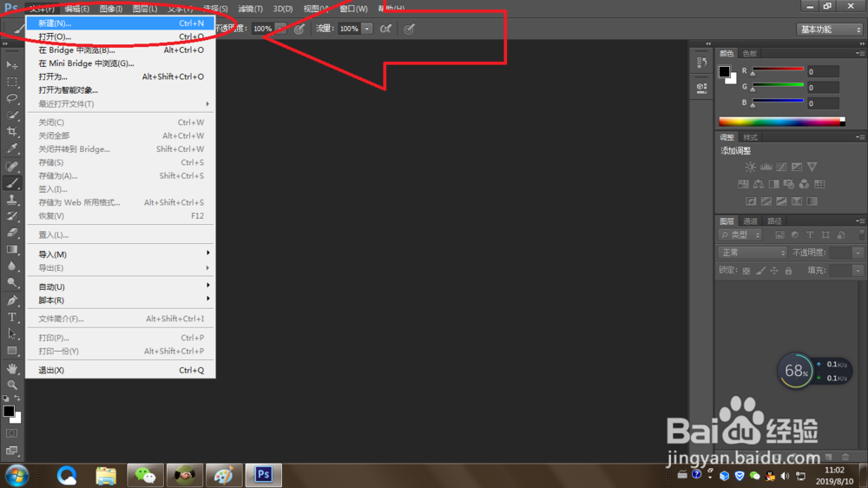868x488 pixels.
Task: Select the Dodge tool
Action: coord(11,282)
